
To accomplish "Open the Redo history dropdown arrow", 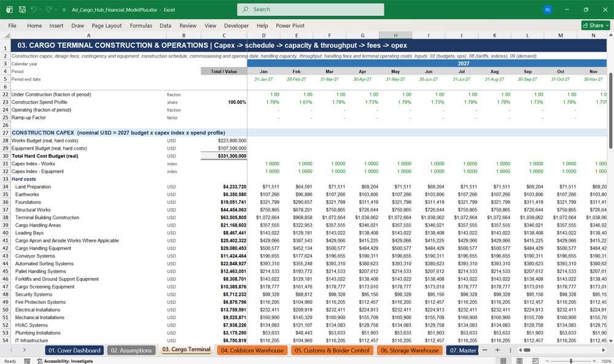I will tap(55, 9).
